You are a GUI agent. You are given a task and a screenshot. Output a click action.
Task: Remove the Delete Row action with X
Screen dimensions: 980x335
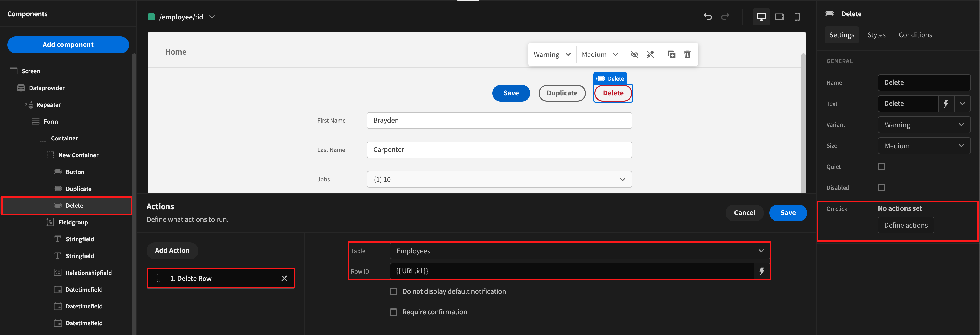tap(284, 278)
